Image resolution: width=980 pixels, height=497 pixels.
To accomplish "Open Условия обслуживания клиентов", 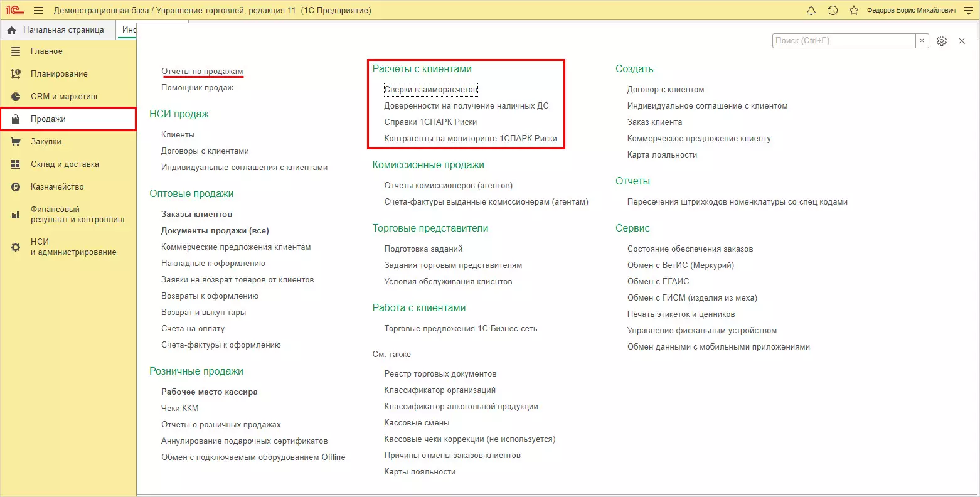I will 449,282.
